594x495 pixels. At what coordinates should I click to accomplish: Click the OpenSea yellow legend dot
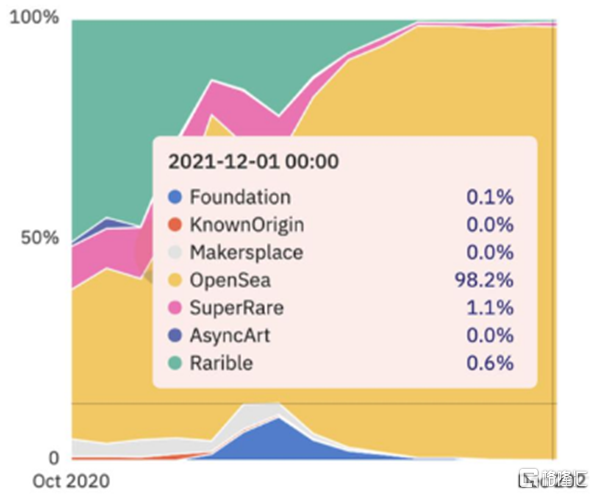click(175, 280)
